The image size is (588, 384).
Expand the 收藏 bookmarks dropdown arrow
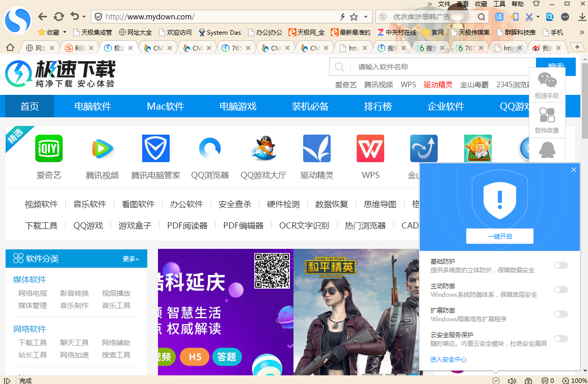[x=65, y=33]
